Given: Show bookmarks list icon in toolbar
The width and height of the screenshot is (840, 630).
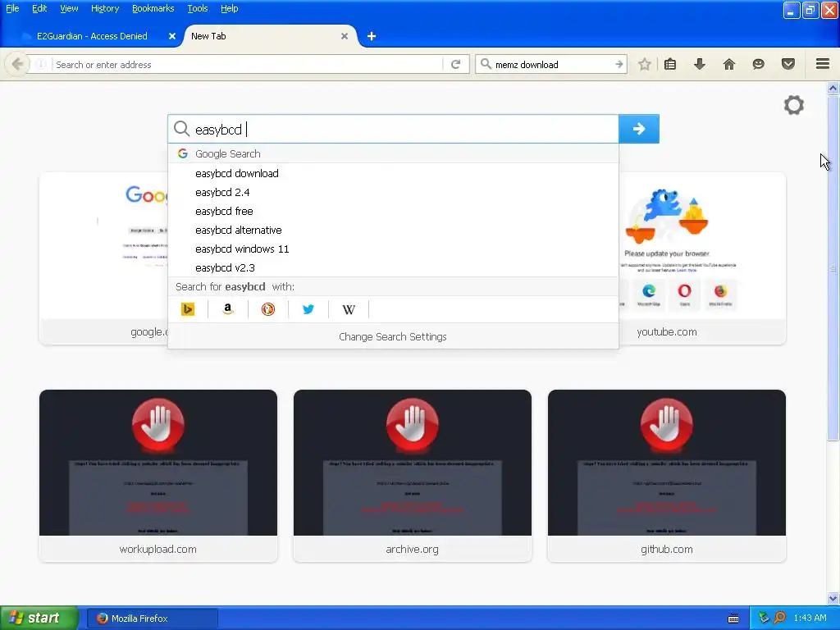Looking at the screenshot, I should click(670, 64).
